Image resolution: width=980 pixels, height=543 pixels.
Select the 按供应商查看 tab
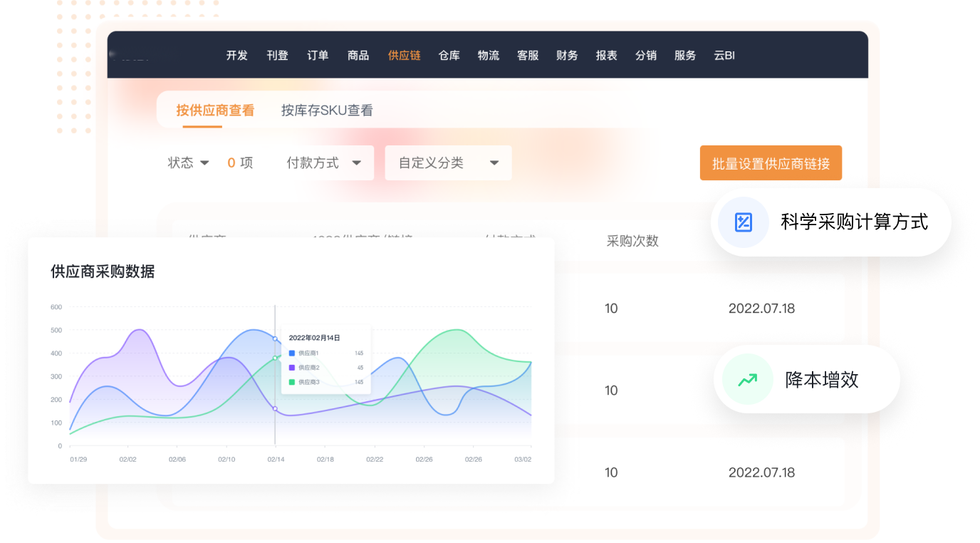point(215,110)
